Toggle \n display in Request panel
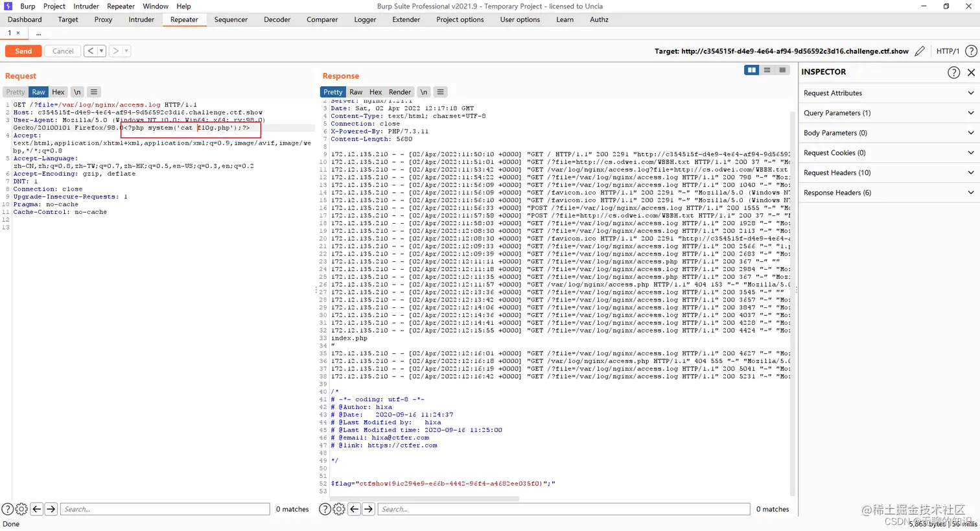Screen dimensions: 980x531 pos(77,92)
